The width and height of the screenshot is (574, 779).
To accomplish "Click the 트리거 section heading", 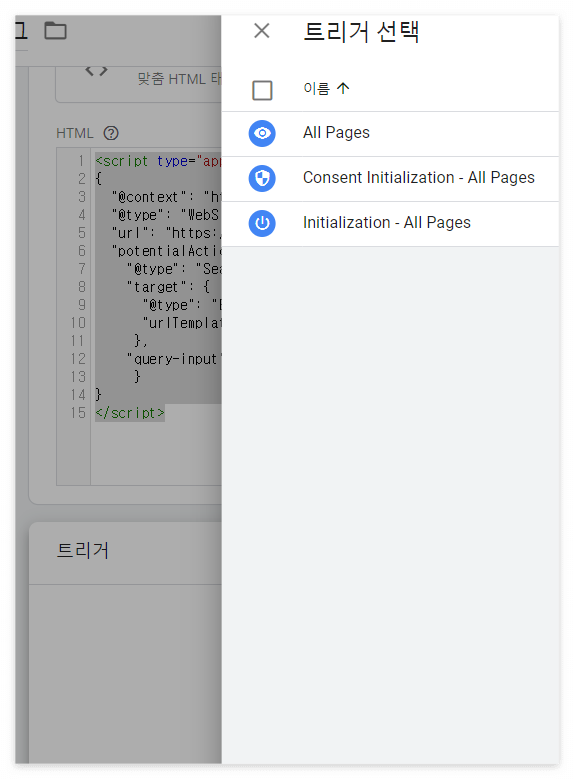I will pyautogui.click(x=82, y=550).
